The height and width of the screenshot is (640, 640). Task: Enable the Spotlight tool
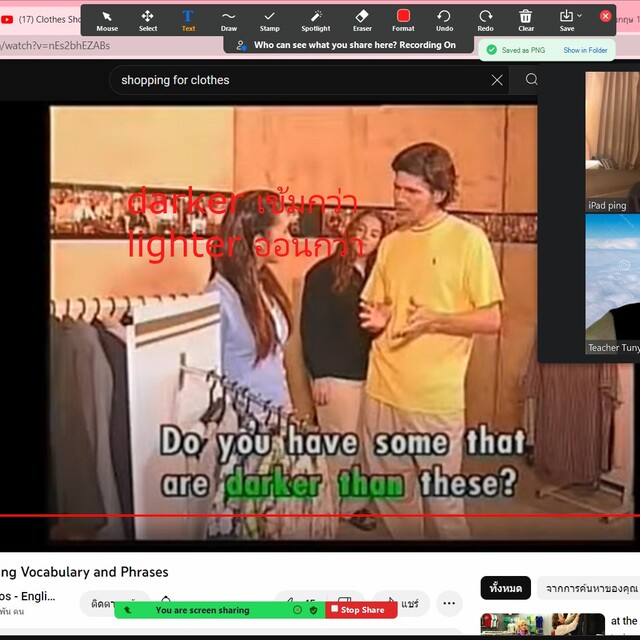(316, 21)
